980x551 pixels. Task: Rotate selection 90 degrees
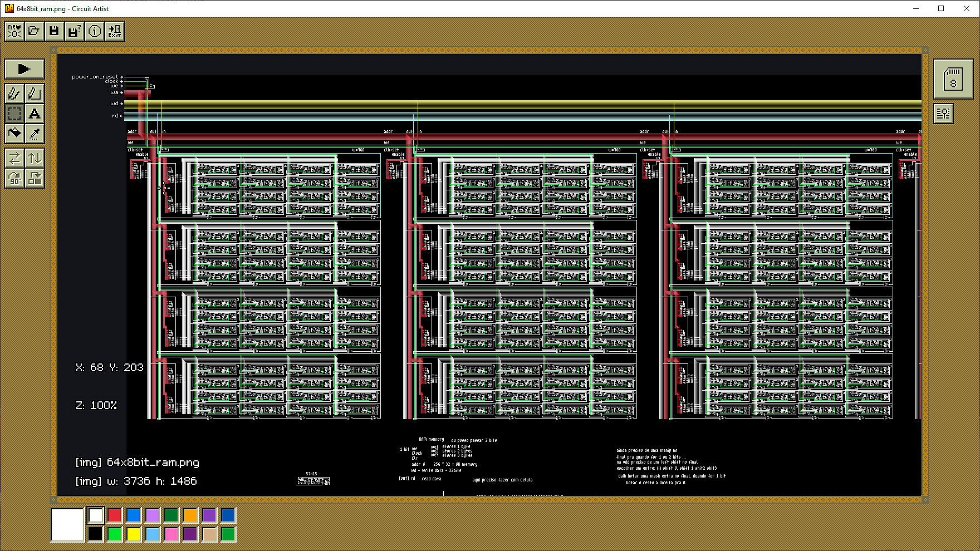14,179
